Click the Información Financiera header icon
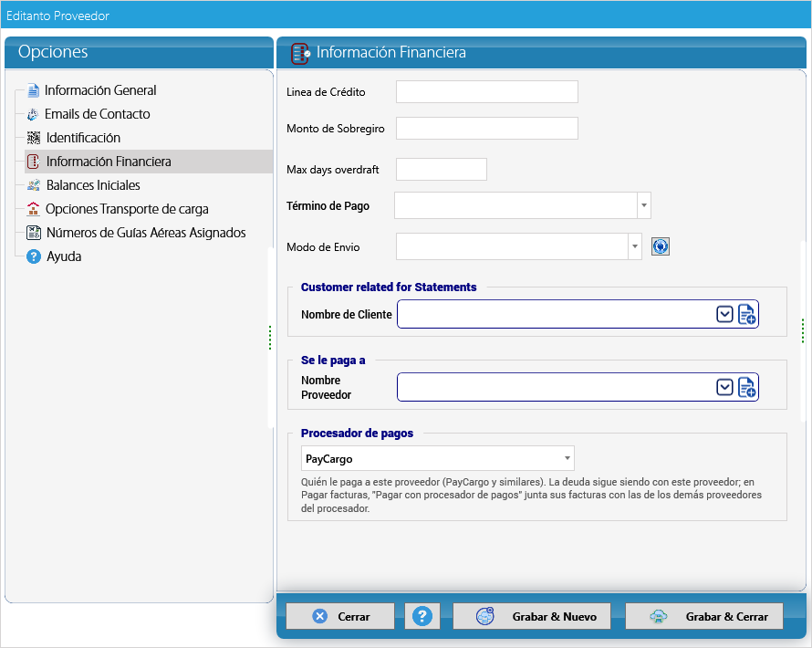This screenshot has height=648, width=812. (x=300, y=53)
